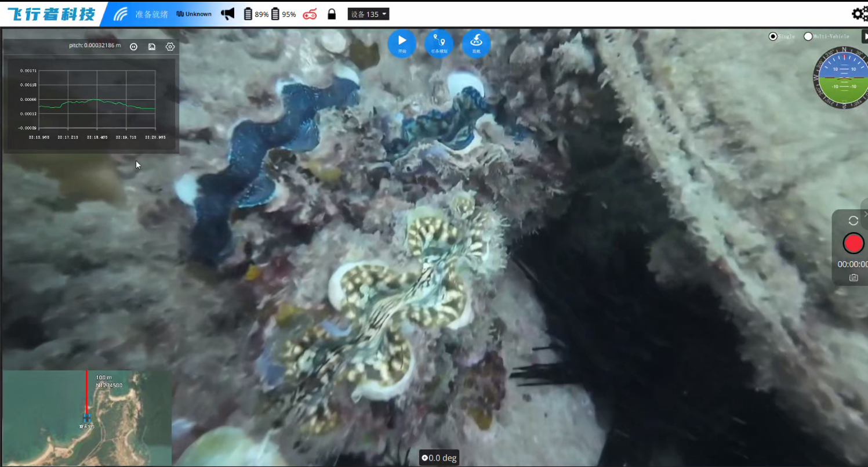Select the Single vehicle radio button
This screenshot has width=868, height=467.
[x=773, y=37]
